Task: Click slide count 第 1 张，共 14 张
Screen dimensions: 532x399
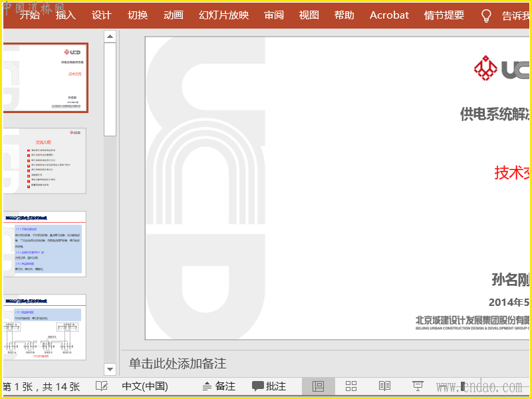Action: point(41,386)
